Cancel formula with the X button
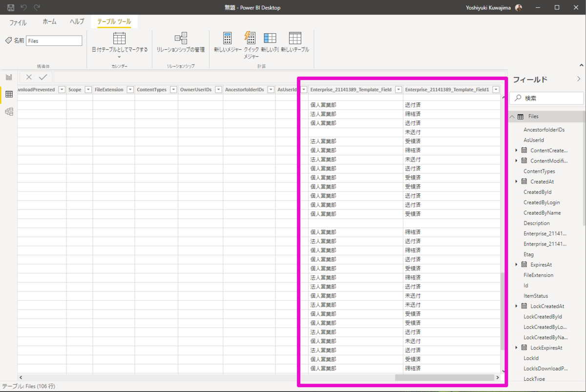This screenshot has height=392, width=586. tap(29, 77)
